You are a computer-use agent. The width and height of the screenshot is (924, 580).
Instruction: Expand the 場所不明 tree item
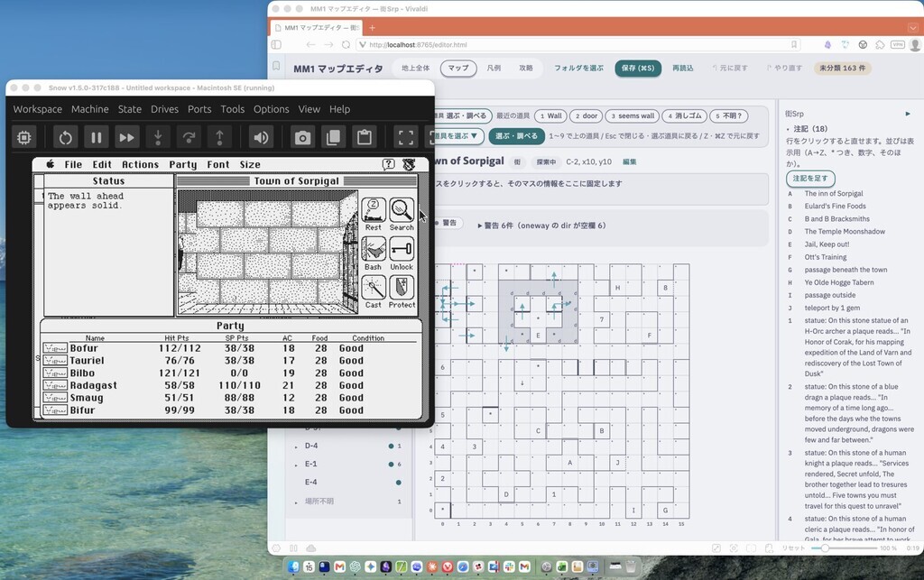click(296, 502)
